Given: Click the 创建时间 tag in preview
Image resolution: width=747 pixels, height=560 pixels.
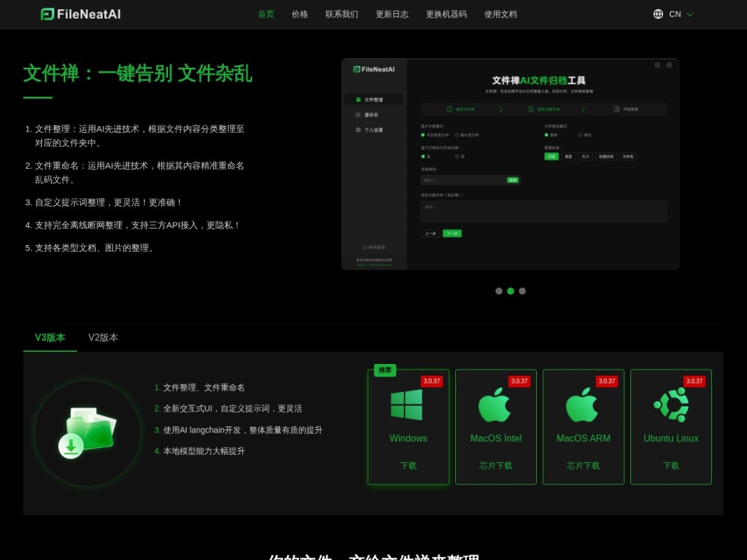Looking at the screenshot, I should [x=606, y=156].
